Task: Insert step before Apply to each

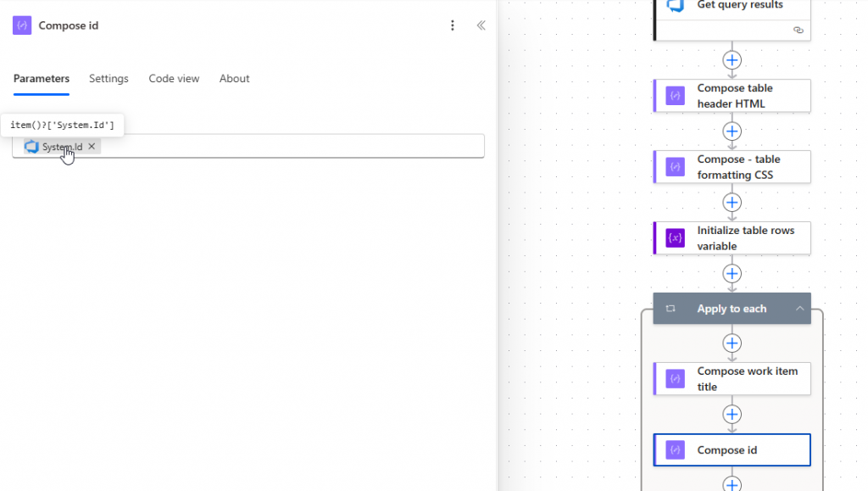Action: click(x=732, y=274)
